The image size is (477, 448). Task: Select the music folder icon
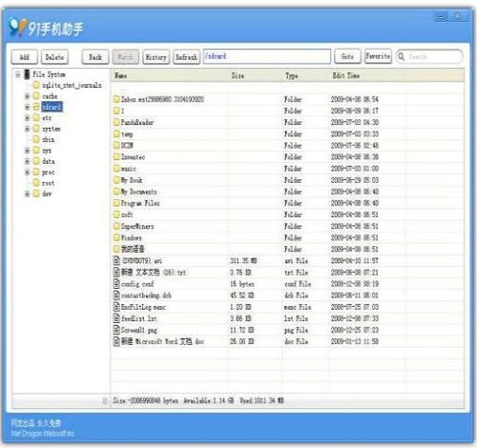click(x=116, y=169)
